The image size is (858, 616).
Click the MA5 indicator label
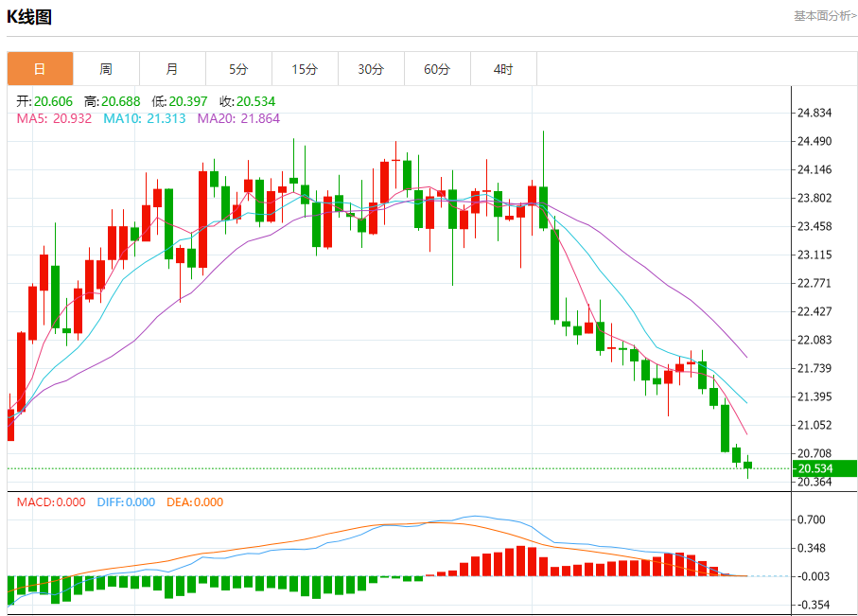(54, 118)
